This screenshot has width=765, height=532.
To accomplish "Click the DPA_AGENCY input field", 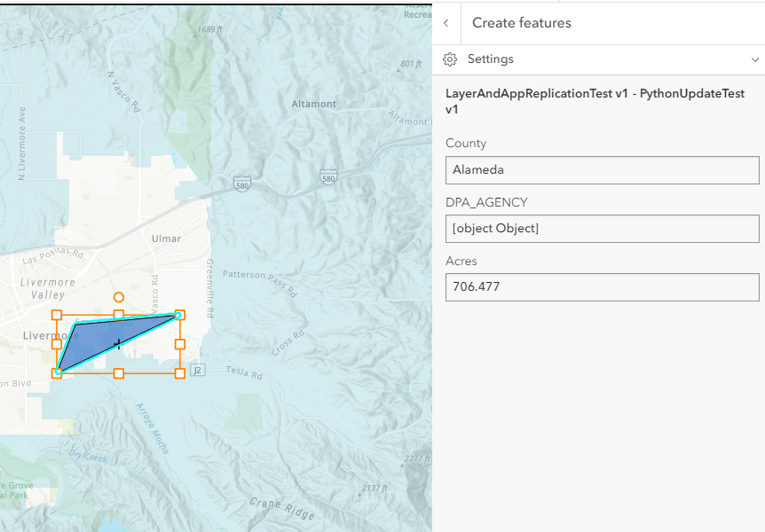I will 602,229.
